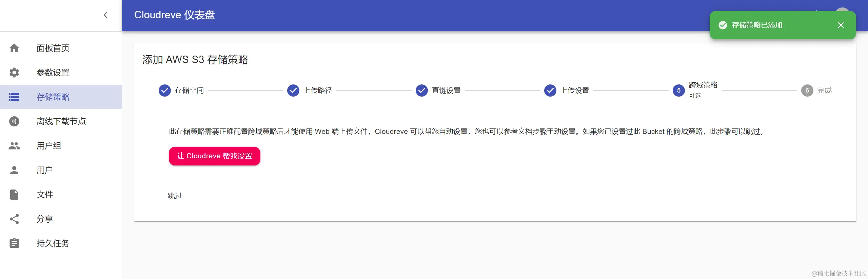Click the 直链设置 step label
The height and width of the screenshot is (279, 868).
446,91
